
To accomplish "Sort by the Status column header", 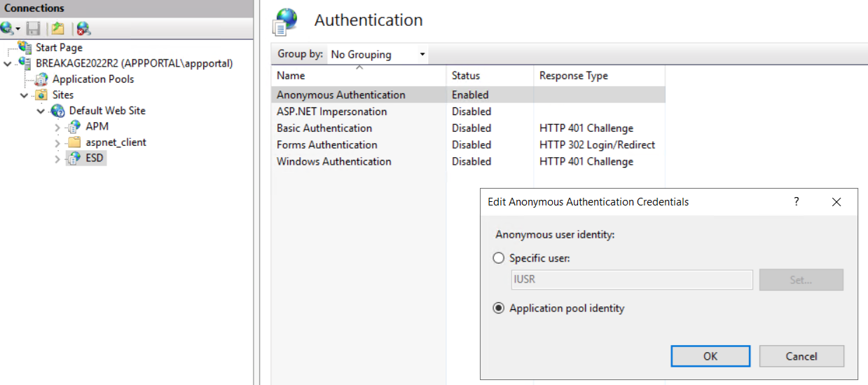I will pyautogui.click(x=466, y=76).
